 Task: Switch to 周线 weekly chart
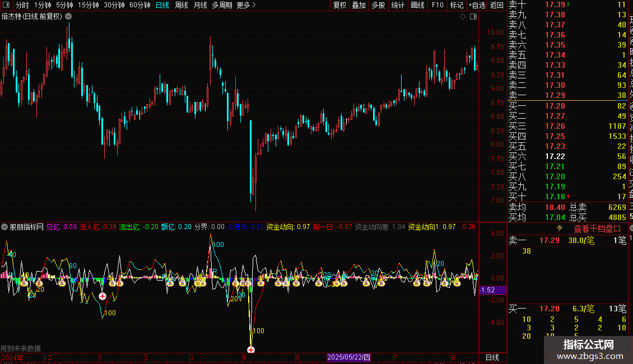tap(181, 5)
